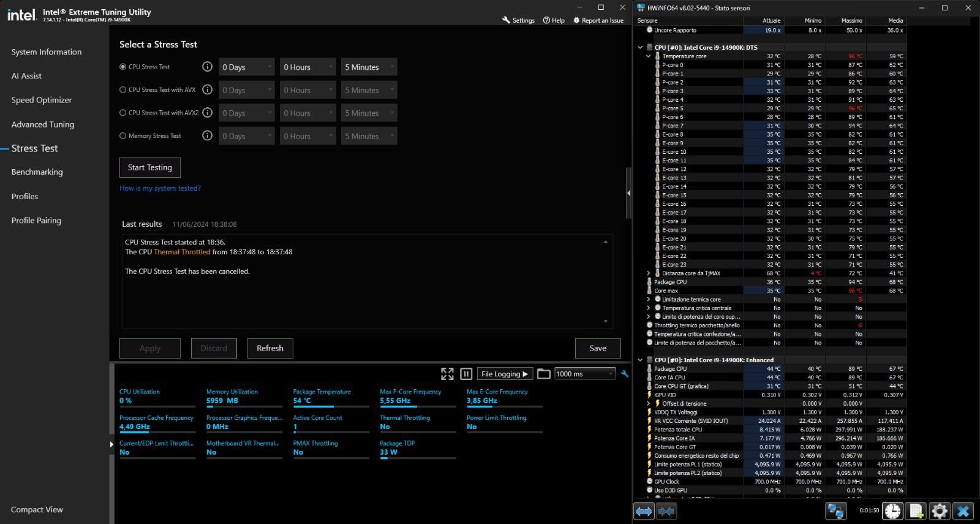
Task: Click the Massimo column header in HWiNFO
Action: [845, 21]
